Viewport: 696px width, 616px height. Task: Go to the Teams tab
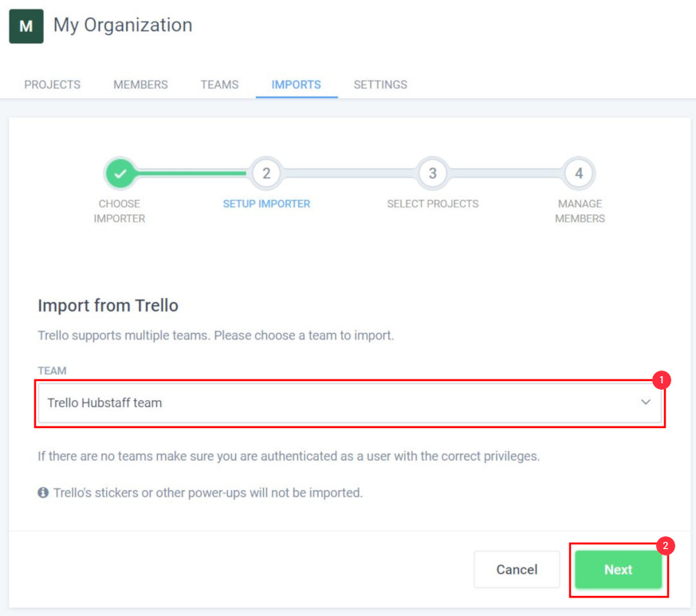click(x=219, y=84)
